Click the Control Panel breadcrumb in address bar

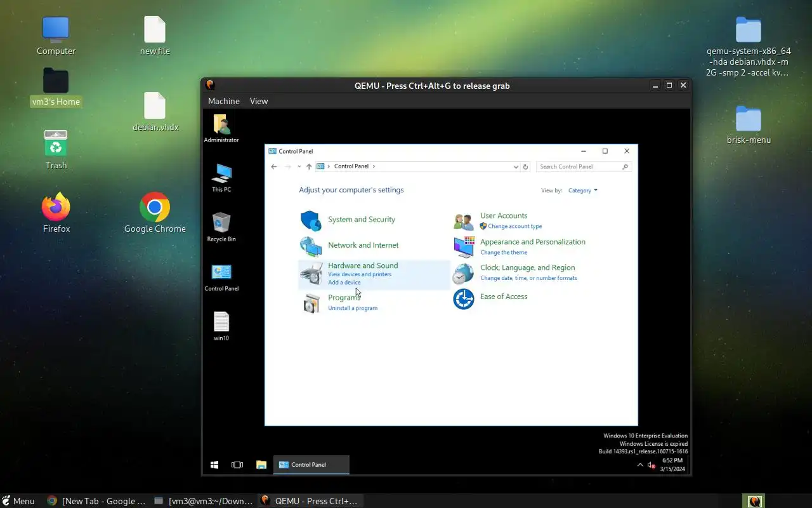click(x=351, y=166)
